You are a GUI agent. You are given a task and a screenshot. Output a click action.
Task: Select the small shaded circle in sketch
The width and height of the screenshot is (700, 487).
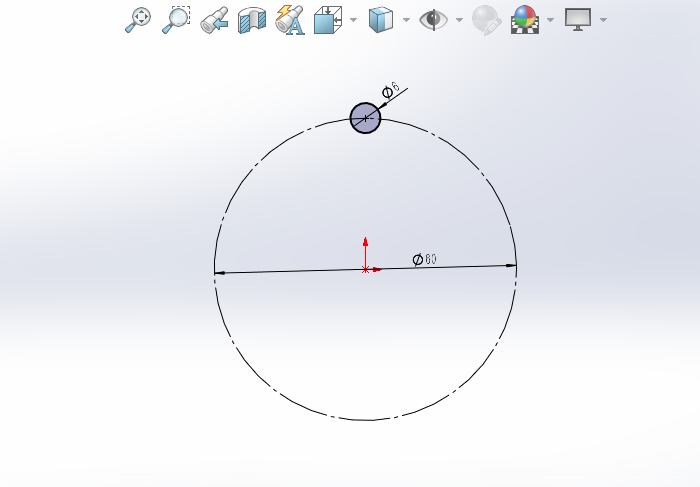pyautogui.click(x=365, y=118)
